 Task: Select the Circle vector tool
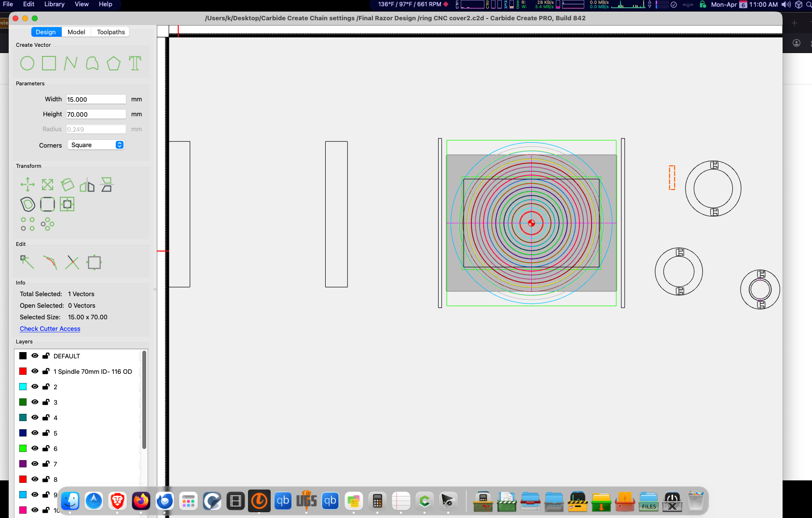27,63
